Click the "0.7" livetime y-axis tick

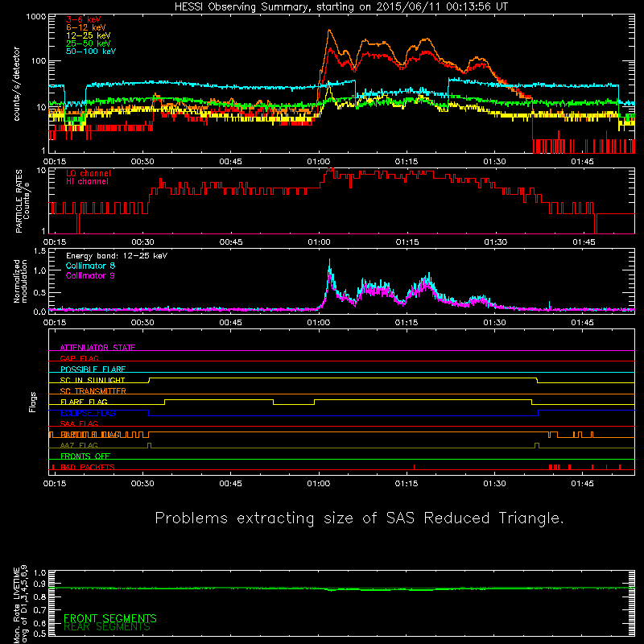[x=39, y=610]
